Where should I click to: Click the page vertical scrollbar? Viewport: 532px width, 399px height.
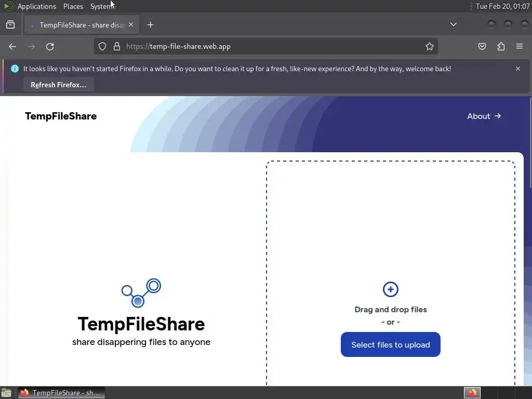[530, 142]
